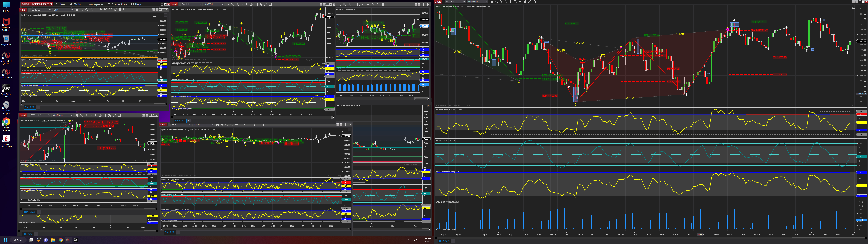Viewport: 868px width, 244px height.
Task: Toggle crosshair plus icon on ES Daily chart
Action: (96, 10)
